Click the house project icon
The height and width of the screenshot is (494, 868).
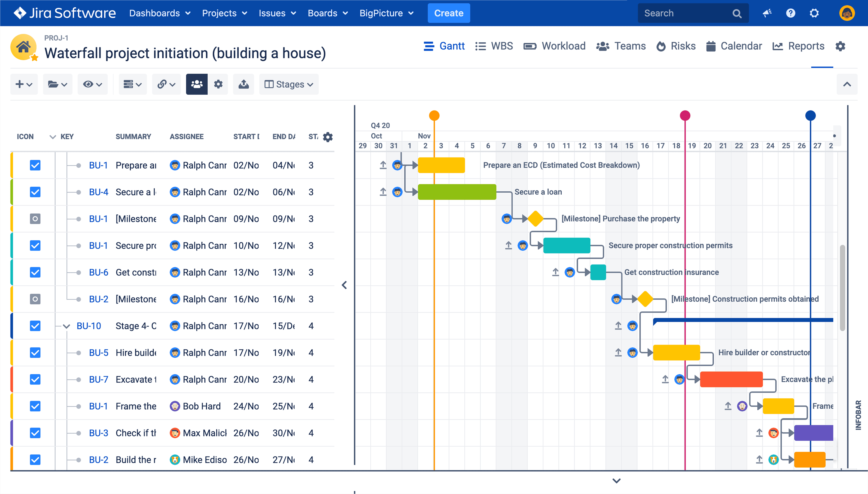23,47
